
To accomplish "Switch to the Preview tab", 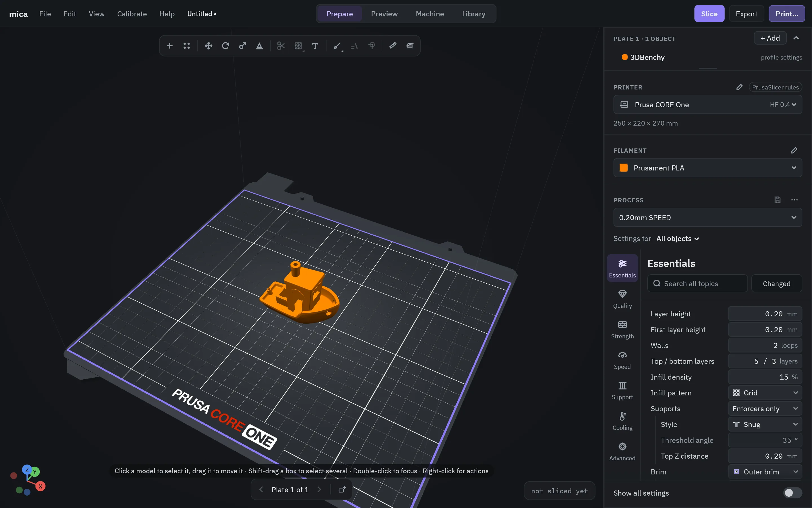I will click(x=384, y=14).
